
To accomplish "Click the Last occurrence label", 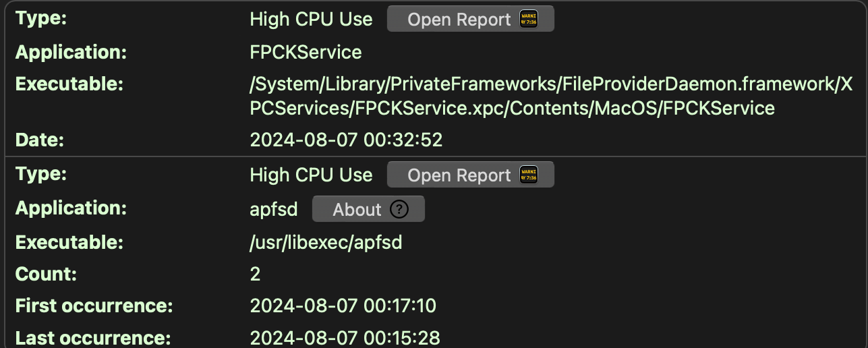I will 93,339.
